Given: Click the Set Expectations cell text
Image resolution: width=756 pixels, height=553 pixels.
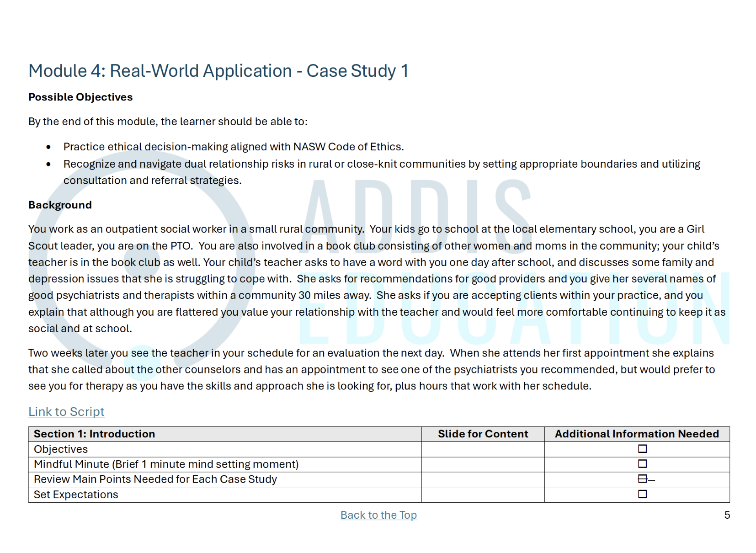Looking at the screenshot, I should pyautogui.click(x=76, y=495).
